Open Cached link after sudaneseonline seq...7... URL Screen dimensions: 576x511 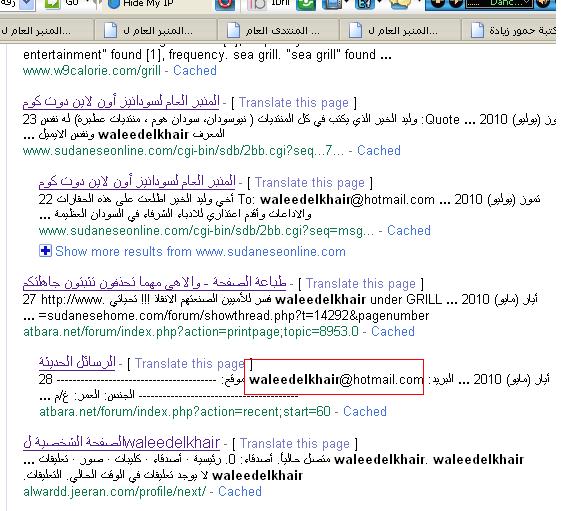[x=379, y=151]
